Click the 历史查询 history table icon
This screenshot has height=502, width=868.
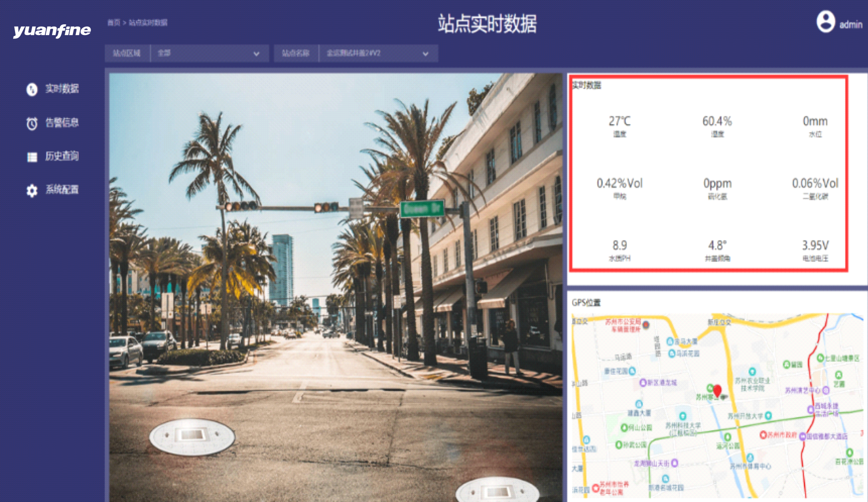32,157
